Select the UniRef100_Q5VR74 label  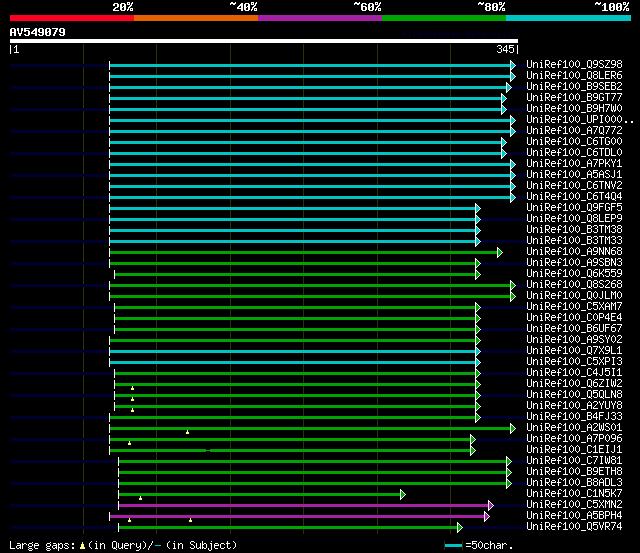click(574, 527)
